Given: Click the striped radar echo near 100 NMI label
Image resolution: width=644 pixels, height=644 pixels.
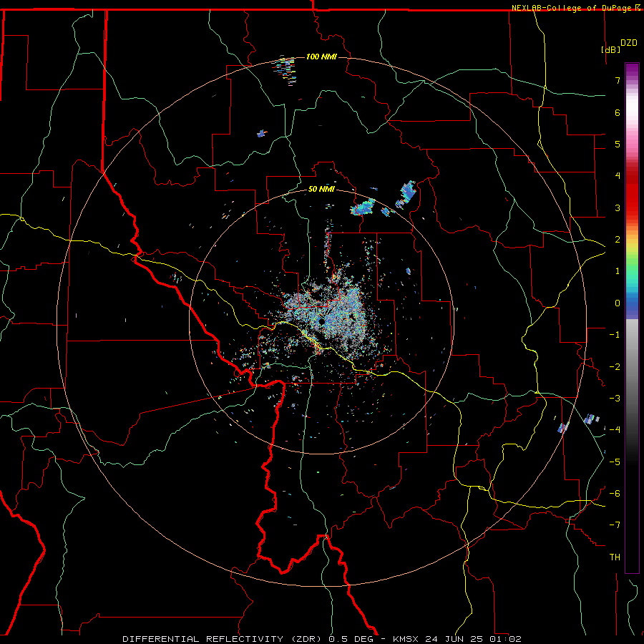Looking at the screenshot, I should pos(286,70).
